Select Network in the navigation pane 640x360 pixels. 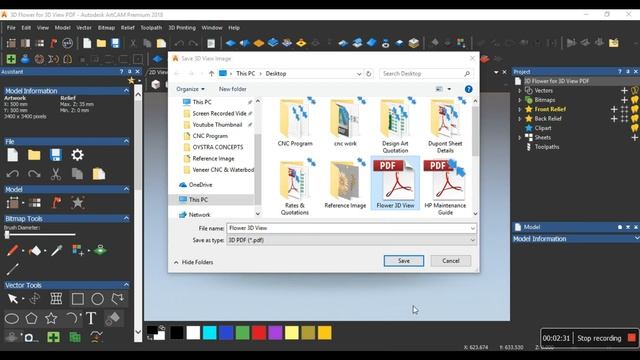(195, 215)
